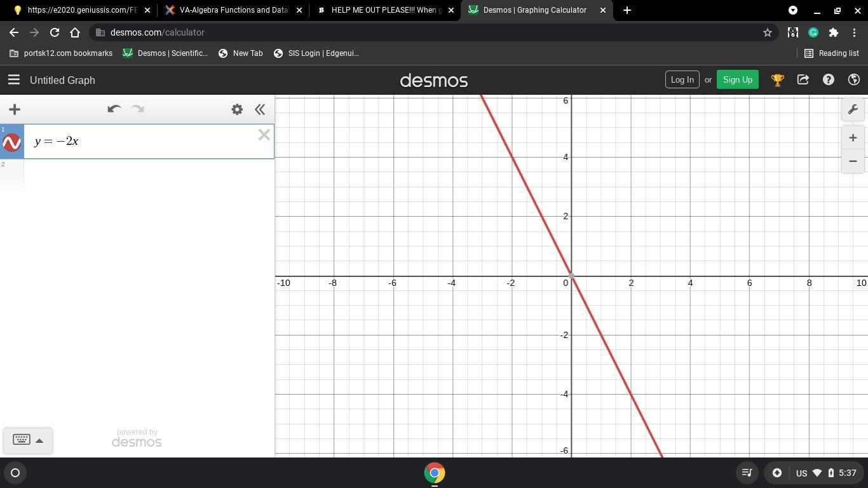
Task: Open the Graph Settings wrench
Action: point(853,109)
